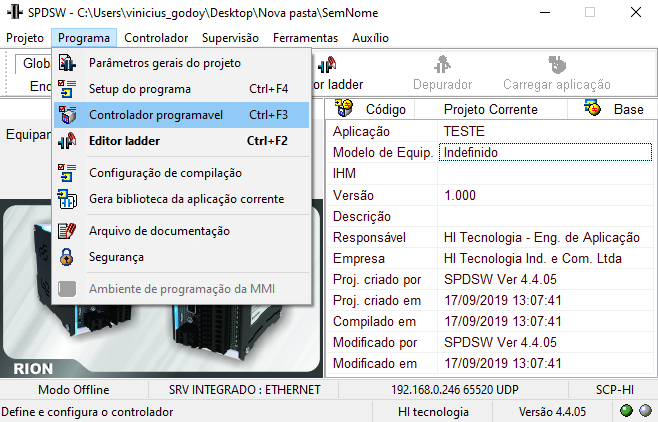658x422 pixels.
Task: Click the Configuração de compilação icon
Action: click(67, 173)
